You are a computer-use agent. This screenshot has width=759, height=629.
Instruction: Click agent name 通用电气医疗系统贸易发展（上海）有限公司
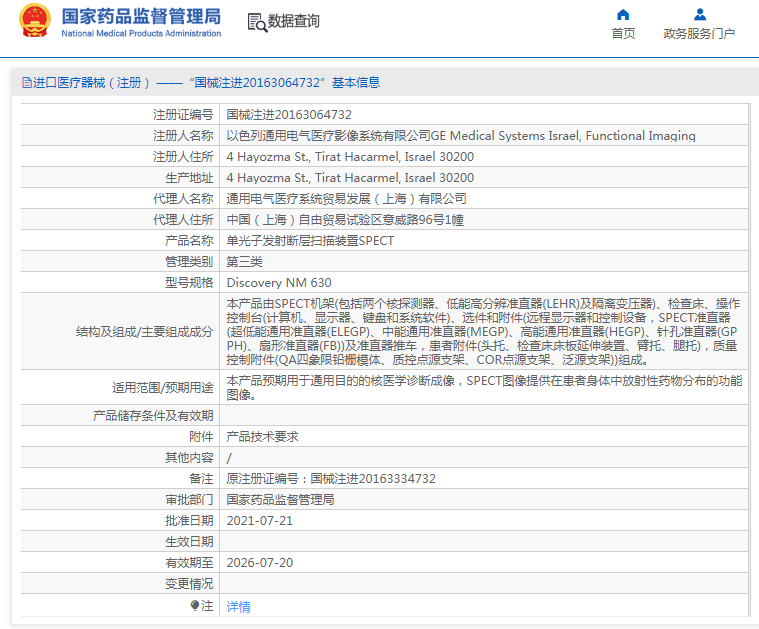[347, 199]
